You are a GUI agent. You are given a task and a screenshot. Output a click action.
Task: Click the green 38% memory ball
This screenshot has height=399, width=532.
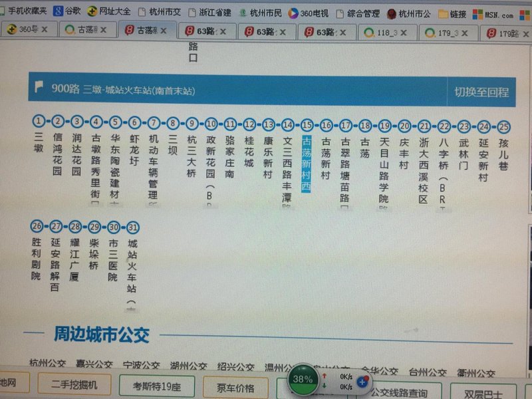tap(303, 380)
